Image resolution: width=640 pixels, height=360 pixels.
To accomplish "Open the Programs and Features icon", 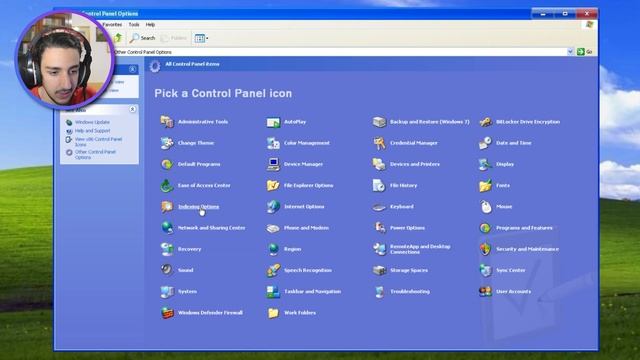I will point(485,228).
